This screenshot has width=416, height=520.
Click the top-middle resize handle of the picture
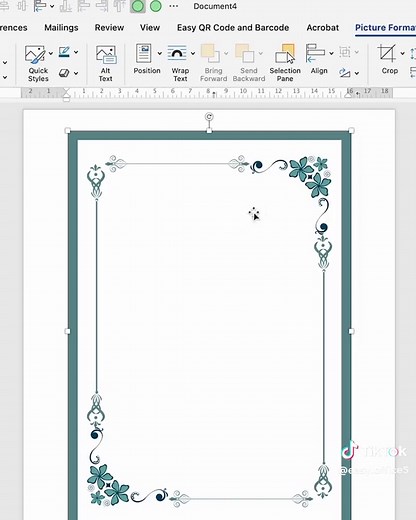click(209, 131)
